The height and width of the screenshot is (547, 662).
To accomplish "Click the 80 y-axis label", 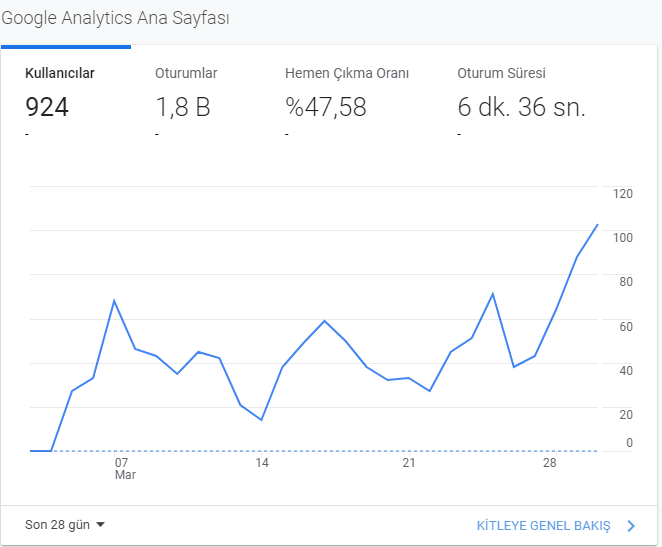I will click(x=626, y=282).
